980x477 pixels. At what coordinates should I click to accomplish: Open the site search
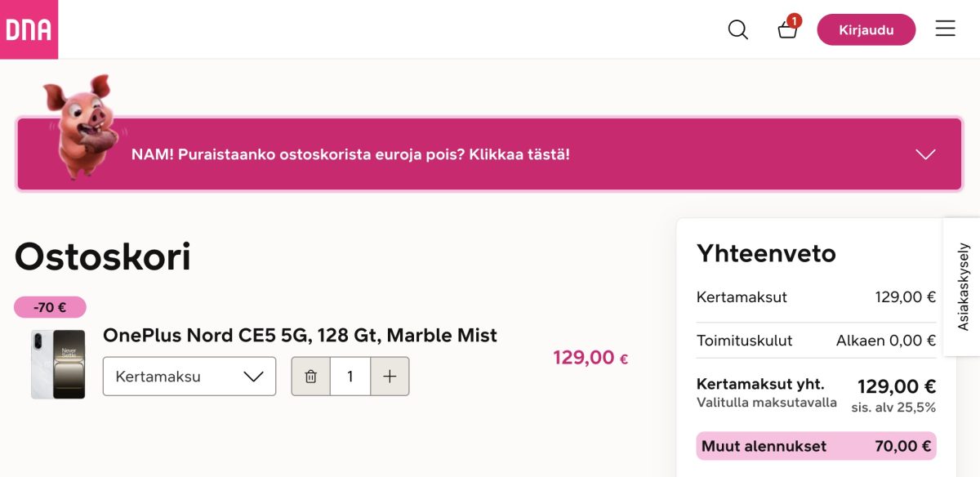[x=737, y=29]
